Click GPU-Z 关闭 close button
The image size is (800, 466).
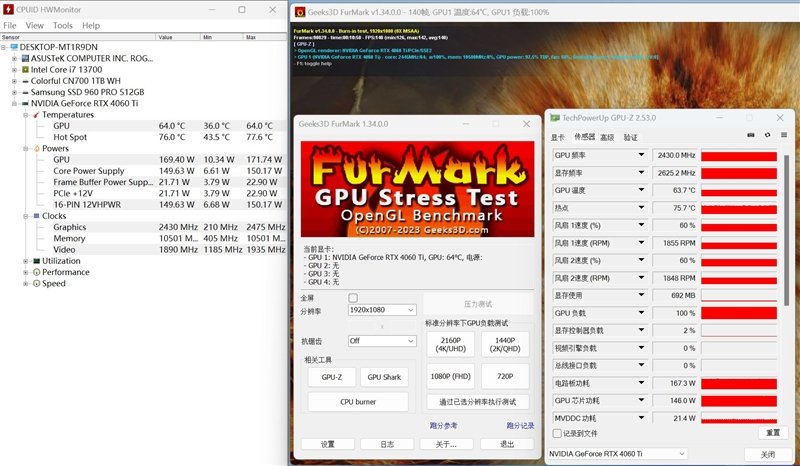click(768, 454)
